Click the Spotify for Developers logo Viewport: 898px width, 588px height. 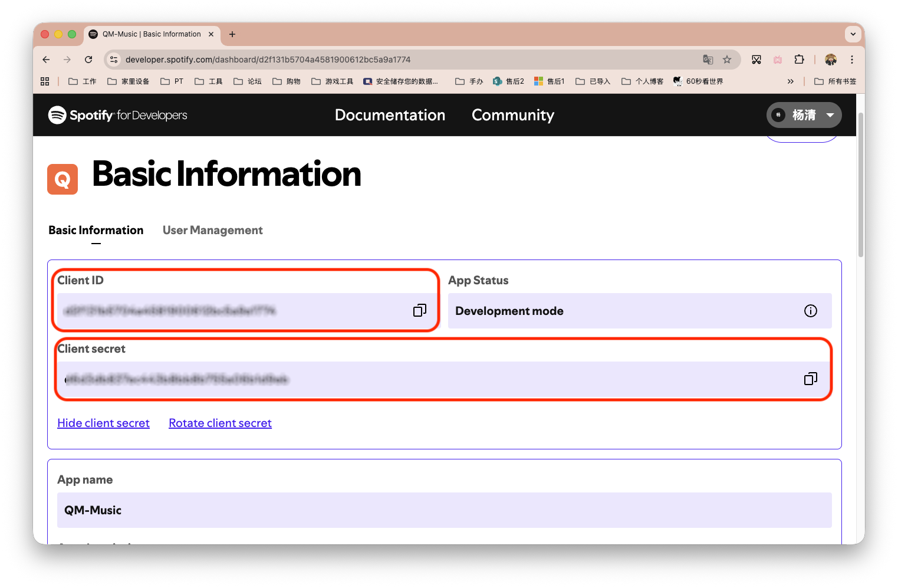click(x=118, y=115)
